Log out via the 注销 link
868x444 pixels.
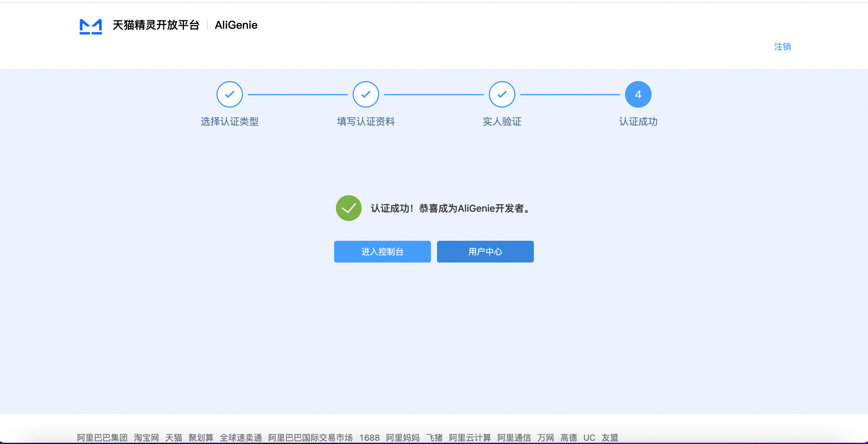(x=782, y=47)
